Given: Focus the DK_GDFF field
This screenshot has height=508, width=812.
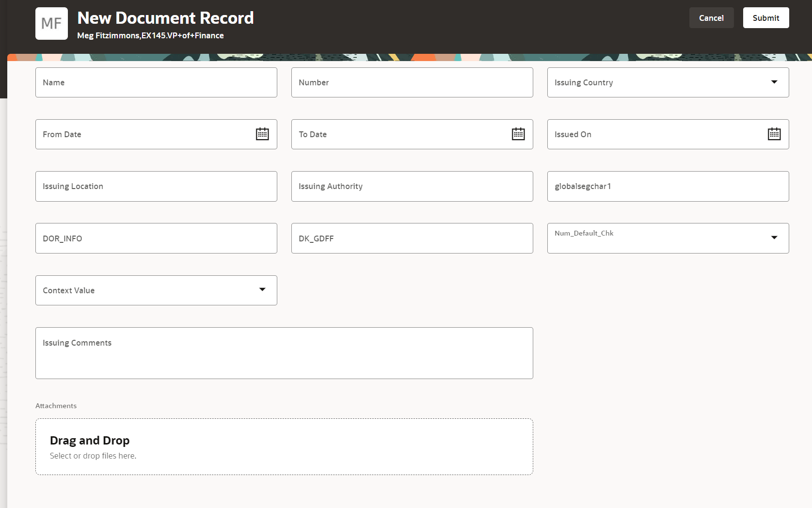Looking at the screenshot, I should [412, 238].
